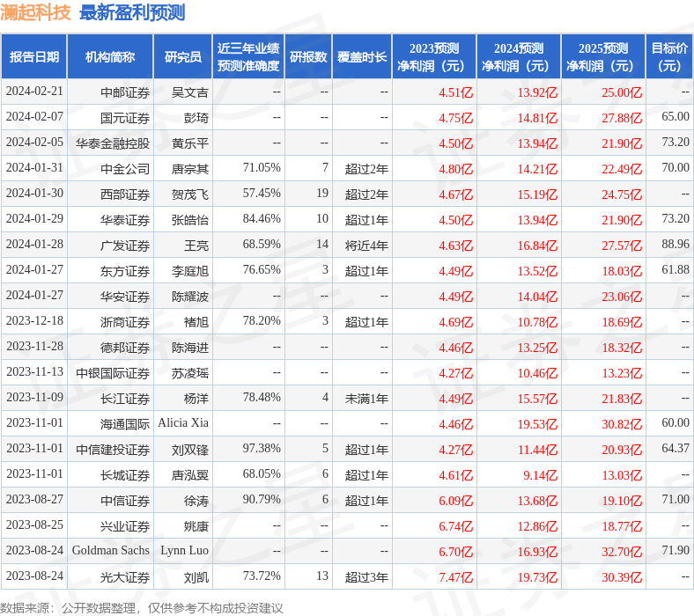Select institution 长城证券
The height and width of the screenshot is (616, 694).
pos(125,476)
